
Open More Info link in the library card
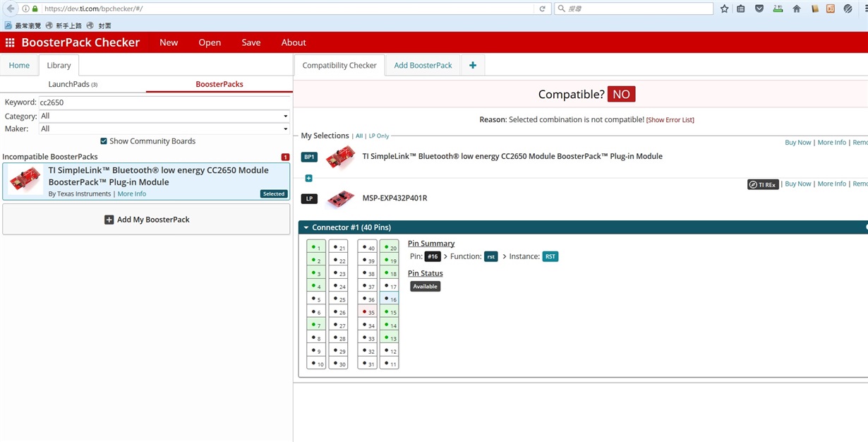pos(132,193)
